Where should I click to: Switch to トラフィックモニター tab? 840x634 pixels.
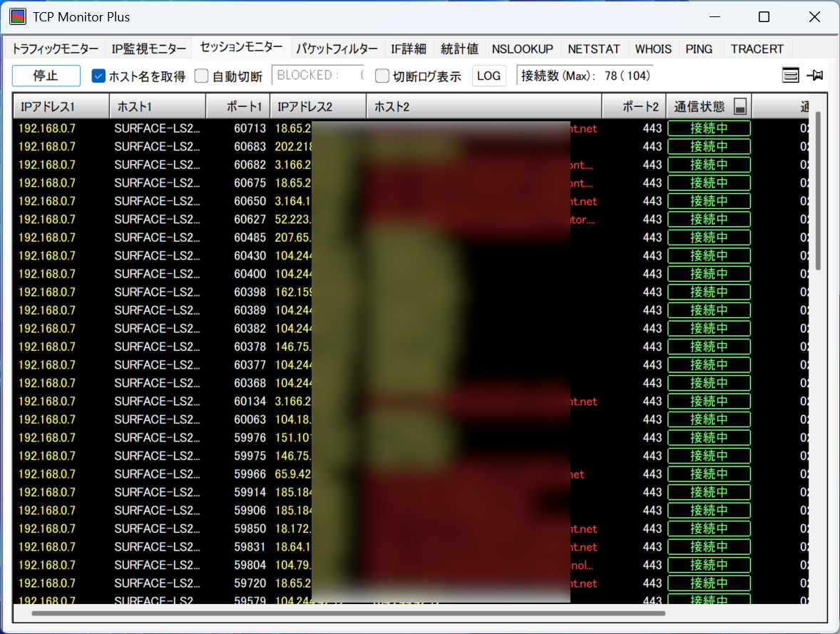tap(55, 48)
